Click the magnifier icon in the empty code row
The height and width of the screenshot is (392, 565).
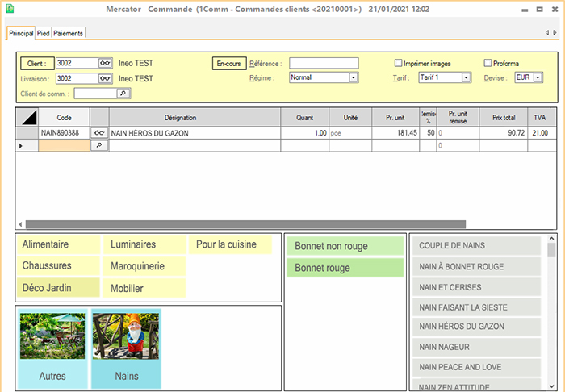[98, 146]
